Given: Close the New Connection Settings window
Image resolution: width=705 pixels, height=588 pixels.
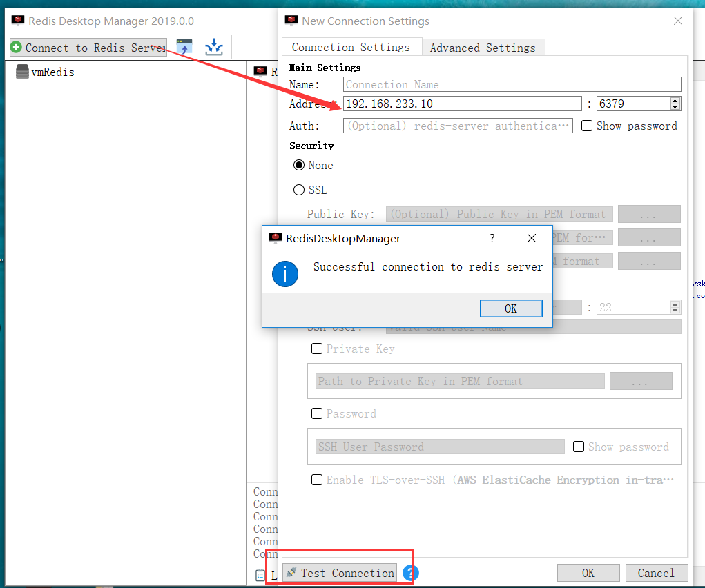Looking at the screenshot, I should (x=678, y=21).
